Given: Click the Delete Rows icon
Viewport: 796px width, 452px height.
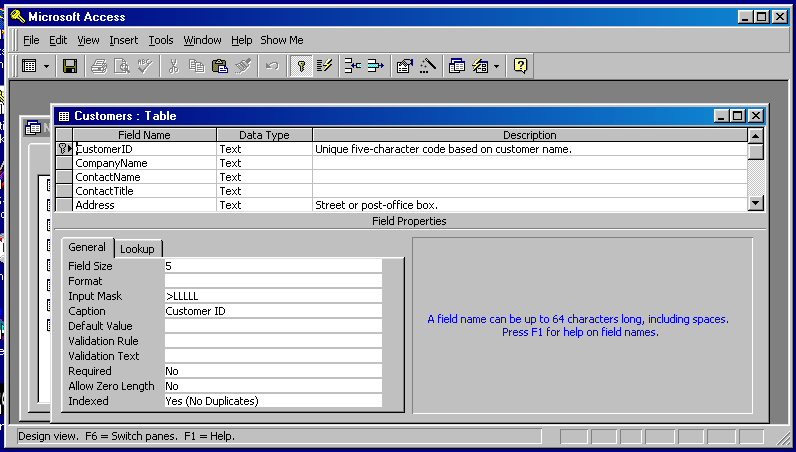Looking at the screenshot, I should click(x=375, y=66).
